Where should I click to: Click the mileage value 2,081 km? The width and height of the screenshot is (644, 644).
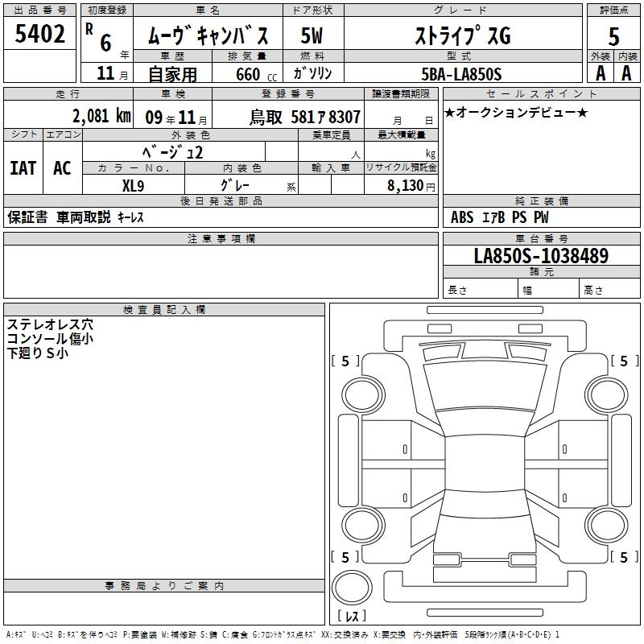[102, 116]
